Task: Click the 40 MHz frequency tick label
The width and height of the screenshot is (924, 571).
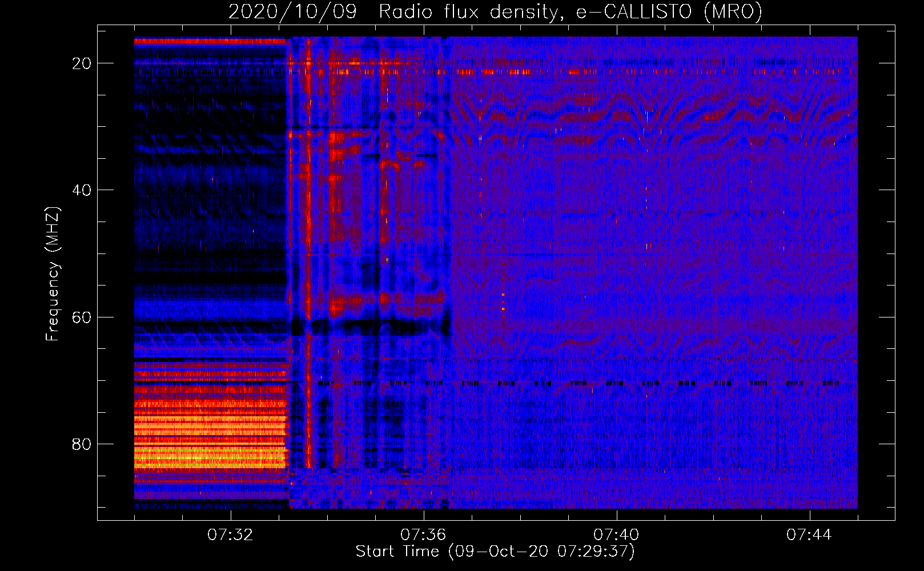Action: (x=82, y=190)
